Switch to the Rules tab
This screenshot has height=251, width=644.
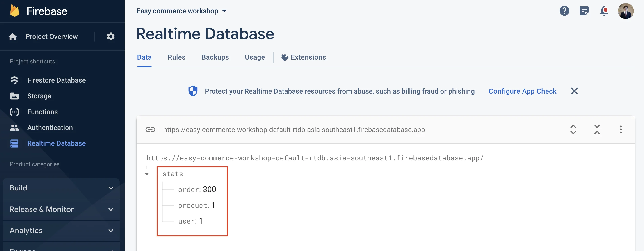tap(176, 57)
